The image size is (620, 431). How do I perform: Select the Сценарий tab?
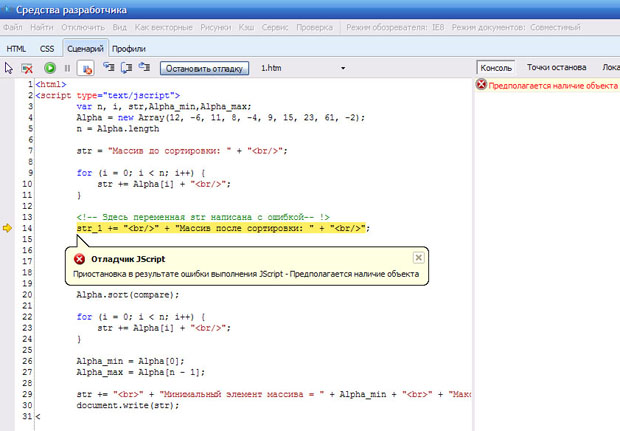point(85,49)
